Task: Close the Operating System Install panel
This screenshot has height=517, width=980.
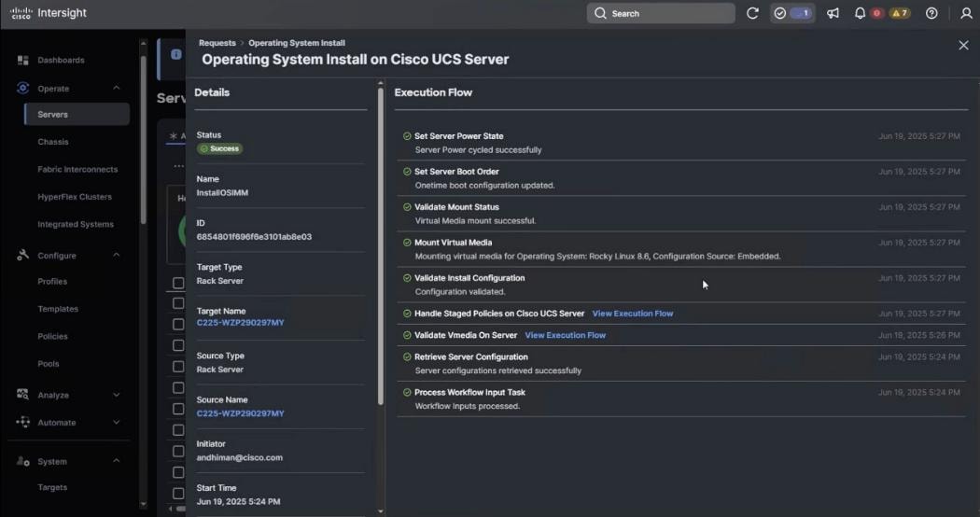Action: click(963, 45)
